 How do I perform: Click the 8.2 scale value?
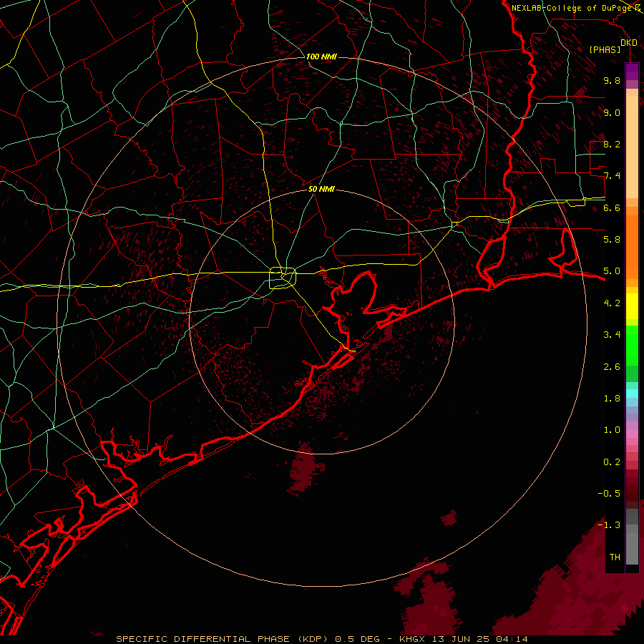(612, 144)
